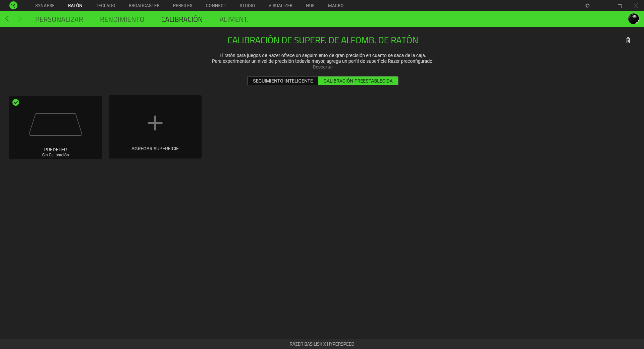Open the PERFILES tab

pos(182,6)
